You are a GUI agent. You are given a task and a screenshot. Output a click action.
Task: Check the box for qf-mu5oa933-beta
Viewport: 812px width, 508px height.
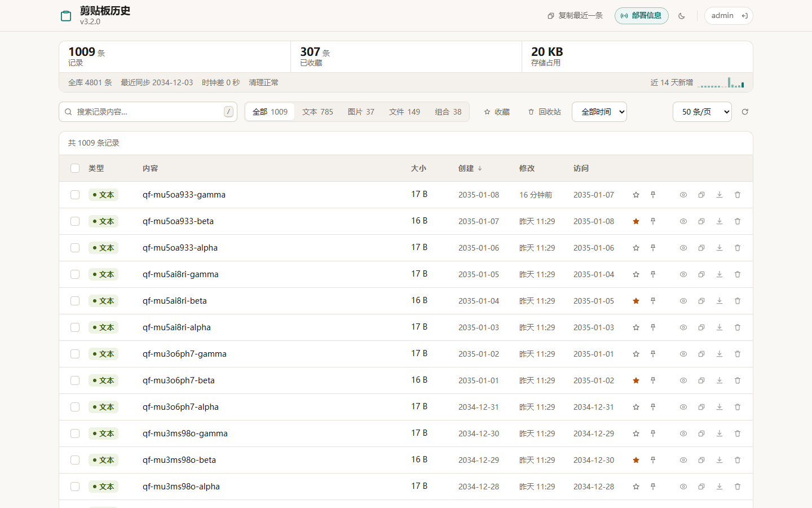[x=75, y=221]
